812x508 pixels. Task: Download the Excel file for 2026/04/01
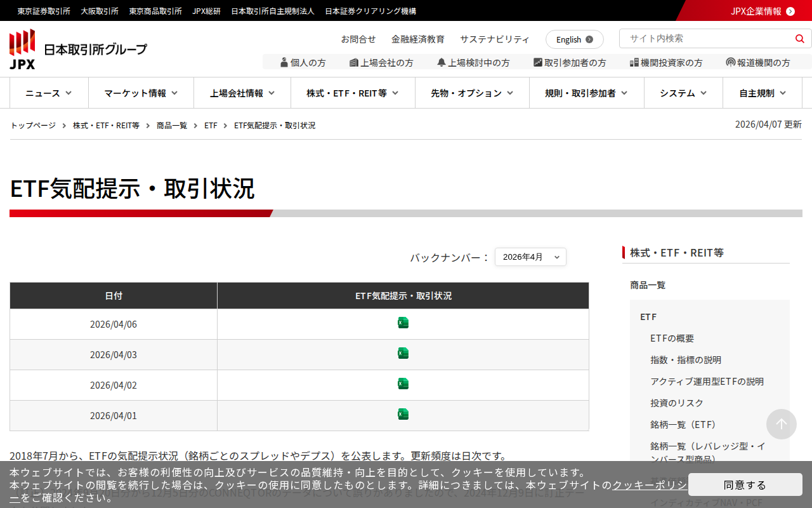403,414
